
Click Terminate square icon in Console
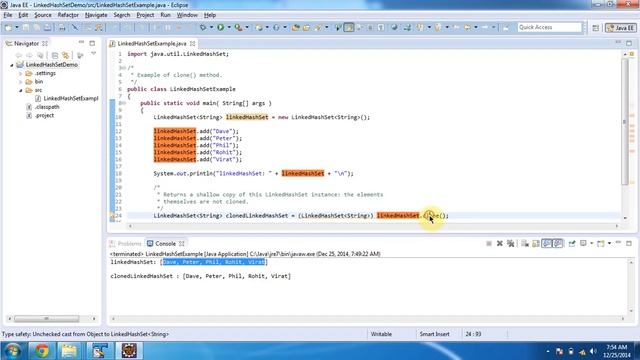(x=489, y=244)
